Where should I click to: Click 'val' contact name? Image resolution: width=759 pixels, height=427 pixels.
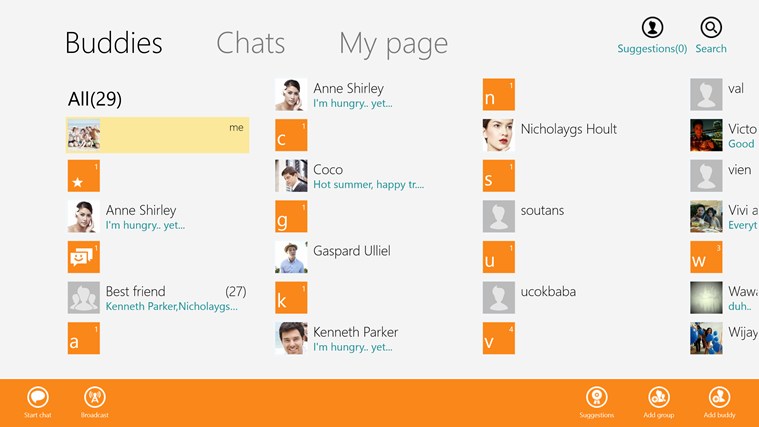736,89
